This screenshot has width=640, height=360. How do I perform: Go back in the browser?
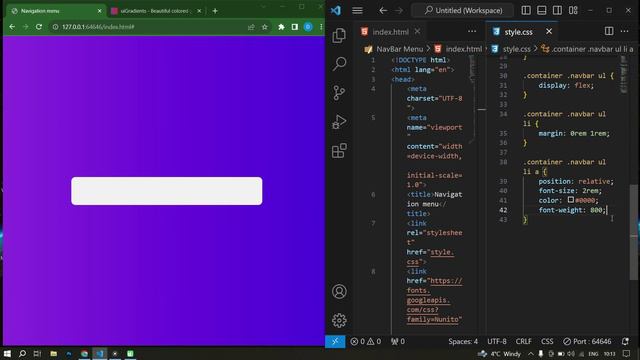point(12,27)
